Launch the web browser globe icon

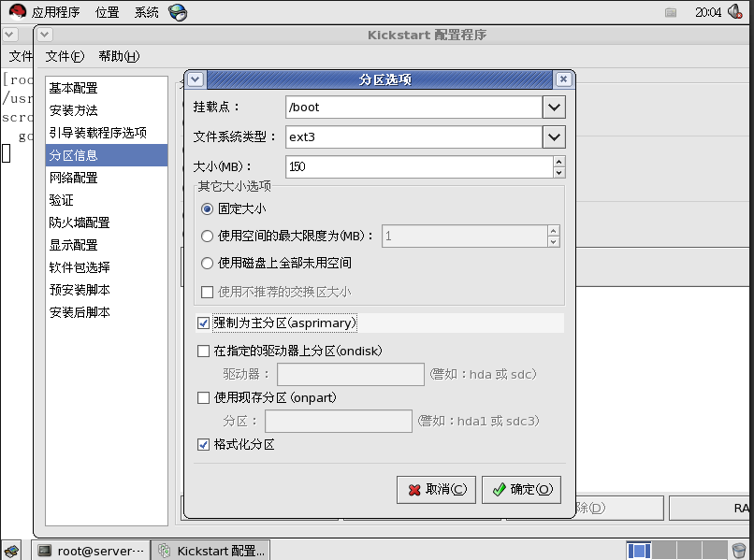point(178,12)
